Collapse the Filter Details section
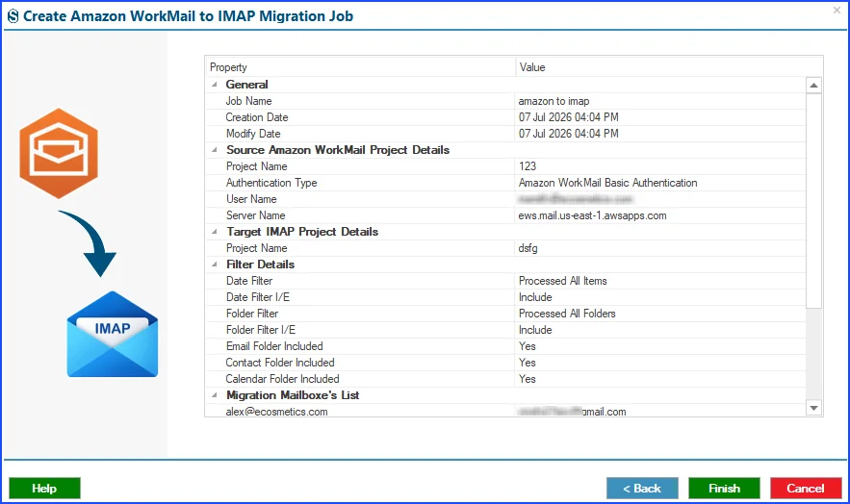 click(x=215, y=265)
